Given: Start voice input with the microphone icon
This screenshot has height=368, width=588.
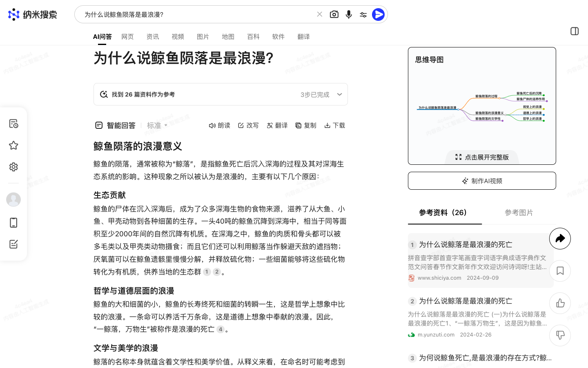Looking at the screenshot, I should click(349, 14).
